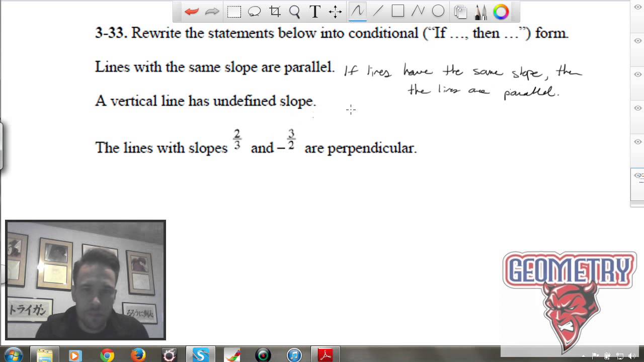644x362 pixels.
Task: Click the webcam video preview
Action: tap(86, 280)
